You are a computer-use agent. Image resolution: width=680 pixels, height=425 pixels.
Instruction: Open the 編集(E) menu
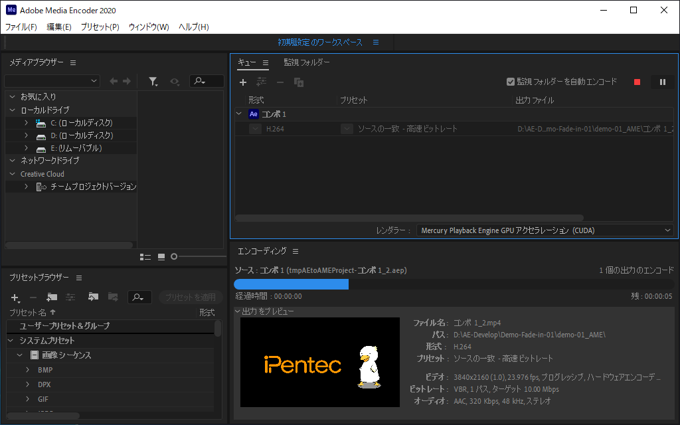tap(59, 27)
